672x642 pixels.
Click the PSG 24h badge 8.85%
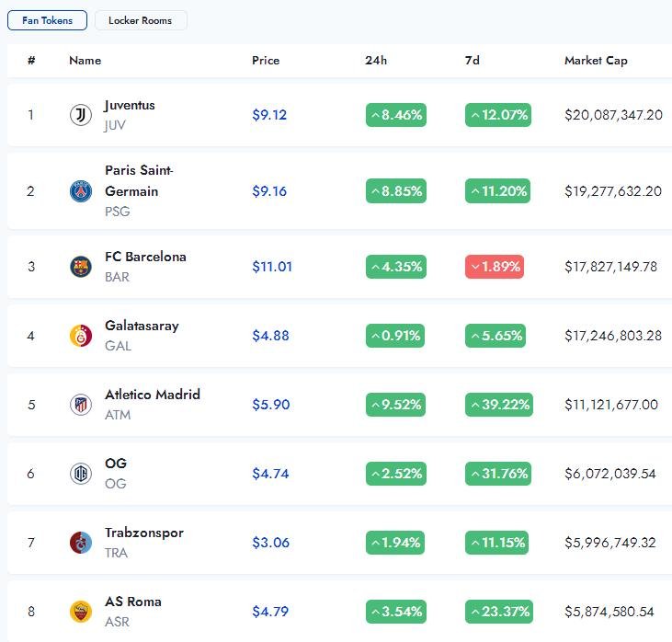396,190
